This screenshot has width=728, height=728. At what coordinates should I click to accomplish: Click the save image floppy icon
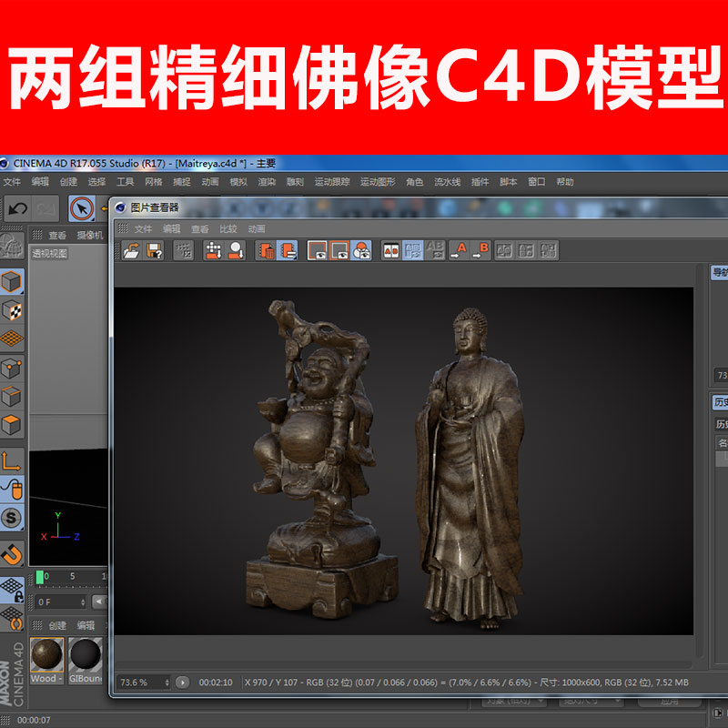tap(154, 250)
